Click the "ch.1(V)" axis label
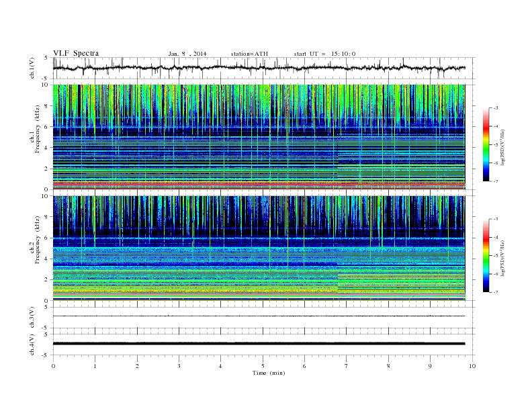This screenshot has height=411, width=532. [32, 68]
